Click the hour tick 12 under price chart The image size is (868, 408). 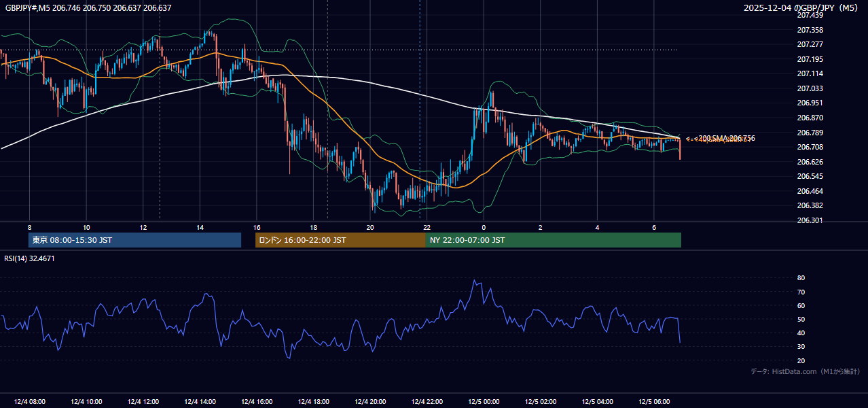tap(143, 227)
